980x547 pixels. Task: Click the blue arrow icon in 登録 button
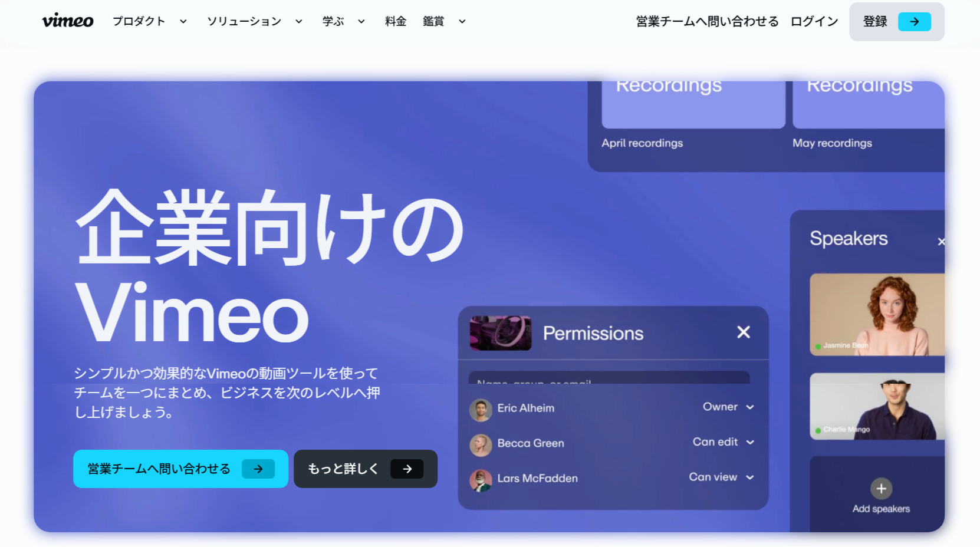pos(914,22)
